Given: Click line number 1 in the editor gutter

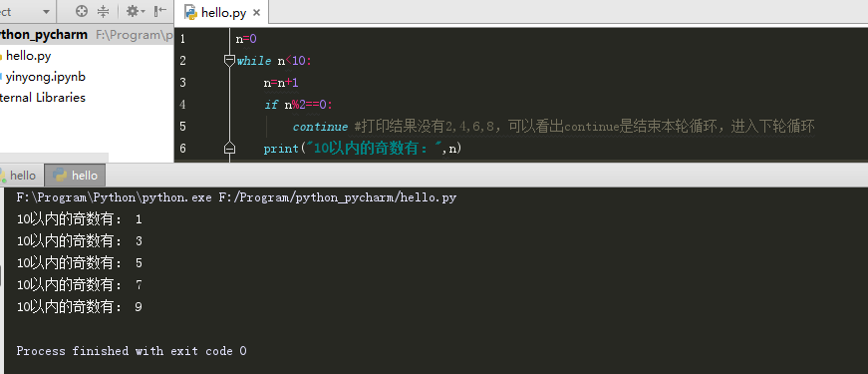Looking at the screenshot, I should (182, 39).
